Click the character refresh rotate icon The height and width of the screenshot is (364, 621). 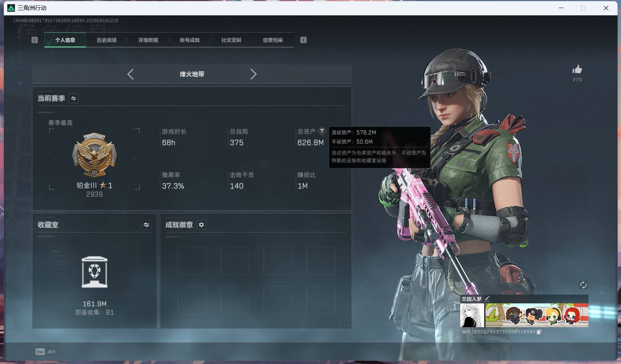[x=583, y=285]
